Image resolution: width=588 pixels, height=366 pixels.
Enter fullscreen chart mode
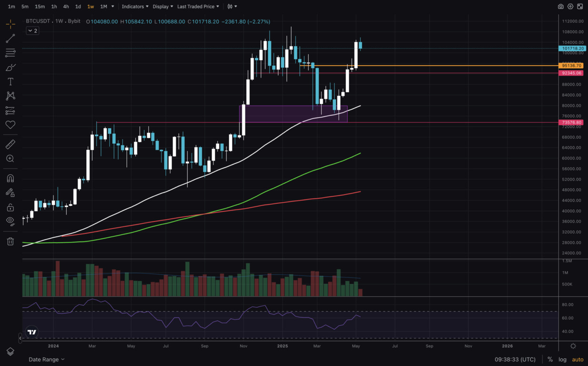580,7
